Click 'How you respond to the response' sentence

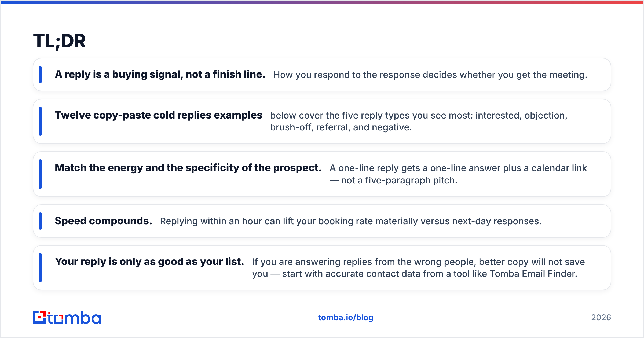click(430, 75)
